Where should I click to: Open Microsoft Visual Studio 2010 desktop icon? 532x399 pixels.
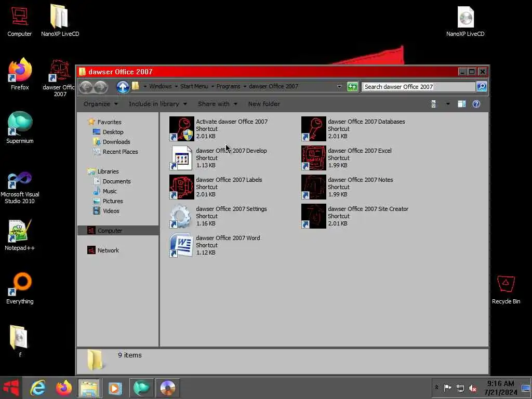click(20, 188)
